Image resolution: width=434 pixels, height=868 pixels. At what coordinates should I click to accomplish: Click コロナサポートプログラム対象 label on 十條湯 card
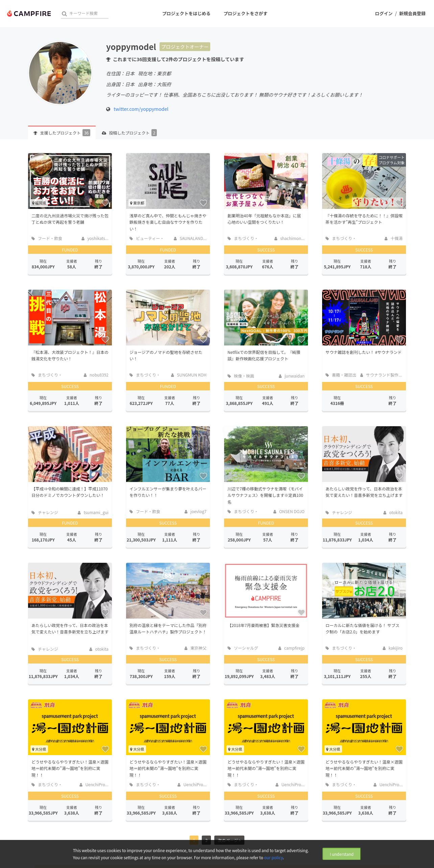click(391, 160)
